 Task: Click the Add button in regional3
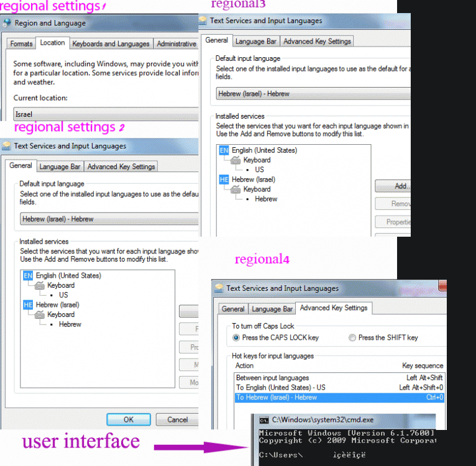[x=393, y=186]
